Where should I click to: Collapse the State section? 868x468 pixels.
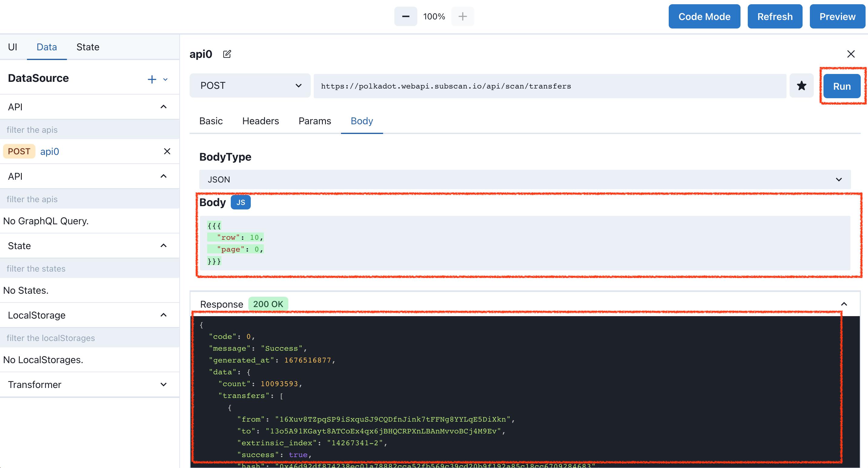(x=164, y=246)
